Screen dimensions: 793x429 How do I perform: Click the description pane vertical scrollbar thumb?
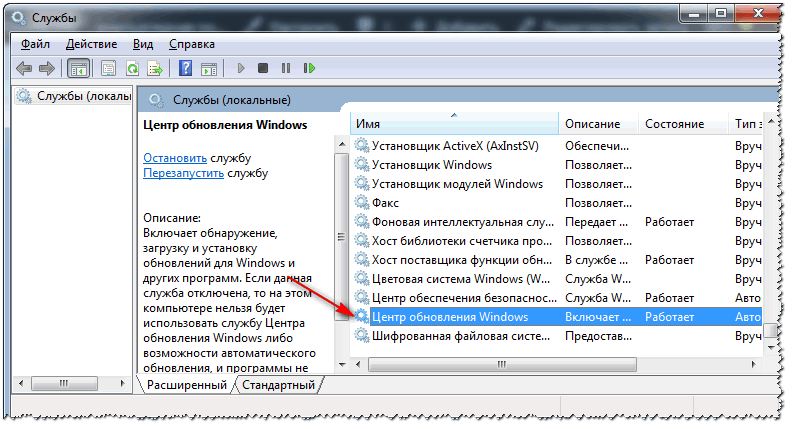pyautogui.click(x=341, y=236)
